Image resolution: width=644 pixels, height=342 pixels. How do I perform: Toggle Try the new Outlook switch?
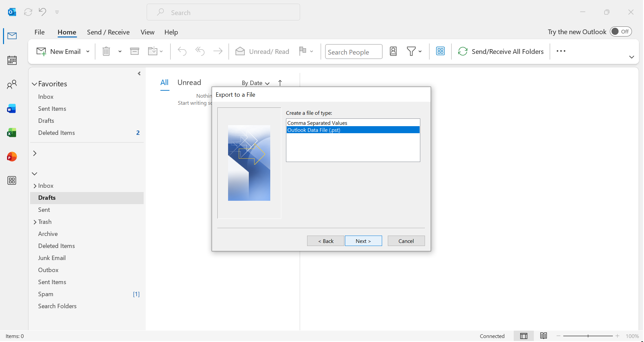(x=621, y=32)
